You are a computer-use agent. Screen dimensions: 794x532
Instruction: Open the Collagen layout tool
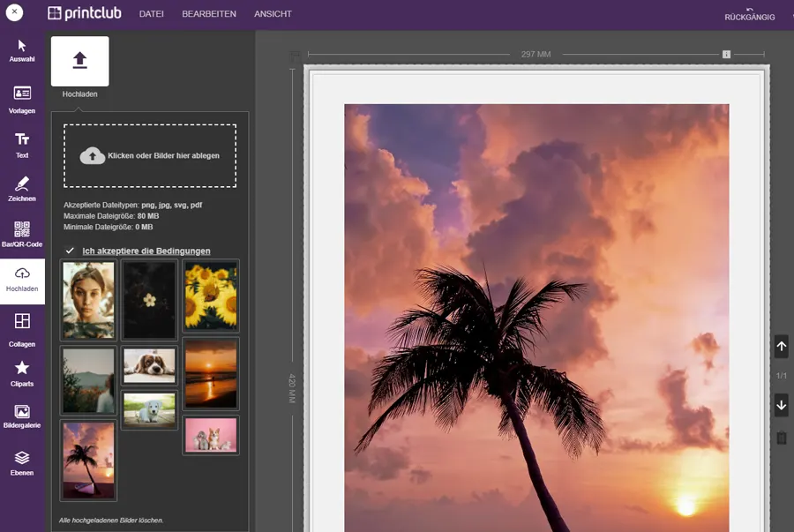(x=22, y=326)
